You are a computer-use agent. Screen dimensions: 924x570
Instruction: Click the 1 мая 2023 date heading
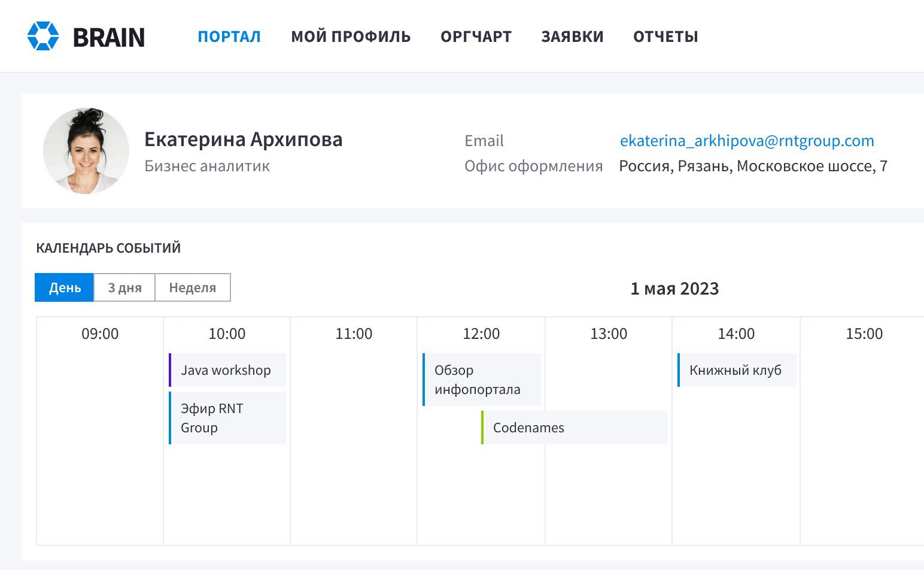(674, 289)
